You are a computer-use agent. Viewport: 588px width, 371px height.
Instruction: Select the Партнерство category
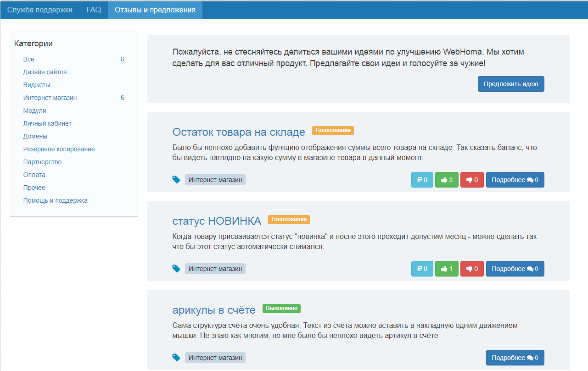(42, 162)
